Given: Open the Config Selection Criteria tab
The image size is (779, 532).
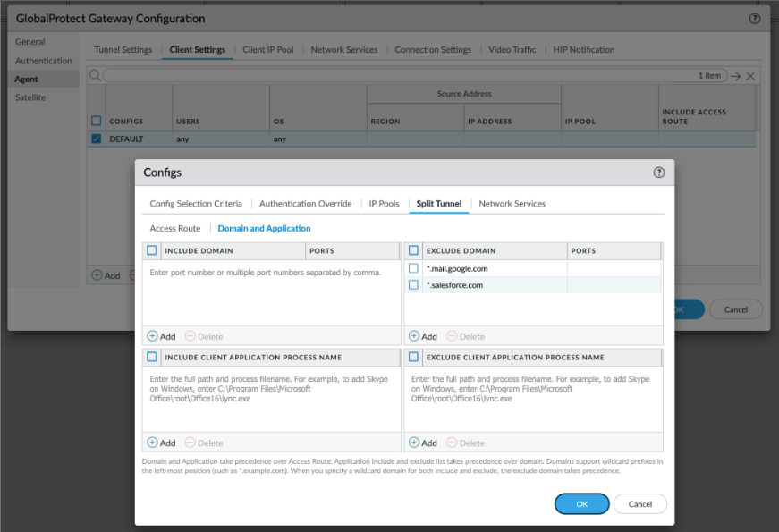Looking at the screenshot, I should [x=196, y=204].
